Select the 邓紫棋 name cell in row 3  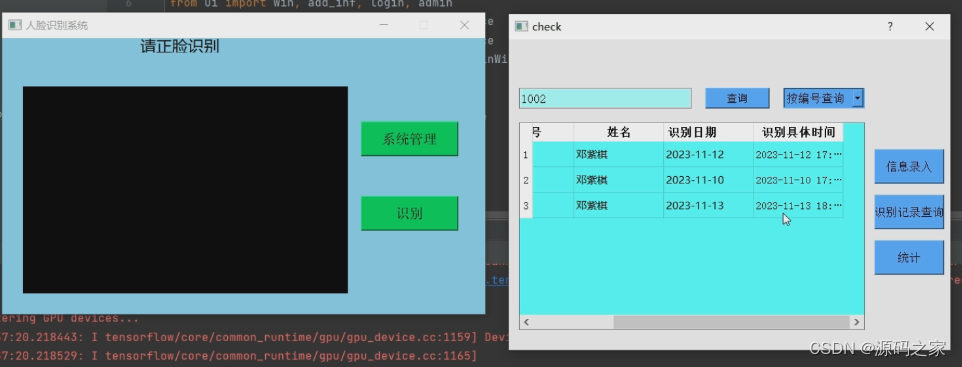tap(618, 206)
